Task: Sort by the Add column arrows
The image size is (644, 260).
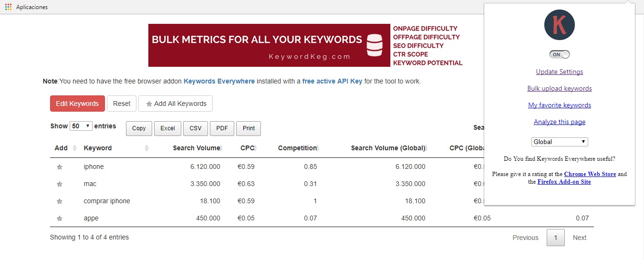Action: (74, 148)
